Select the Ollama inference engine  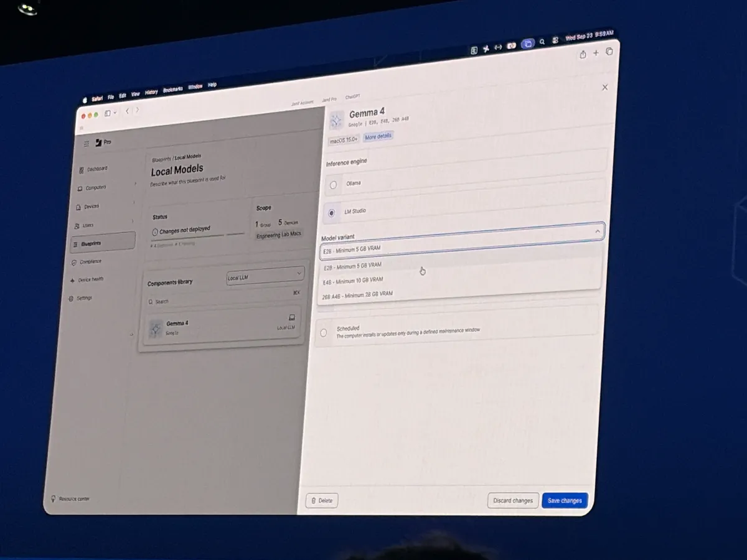334,185
